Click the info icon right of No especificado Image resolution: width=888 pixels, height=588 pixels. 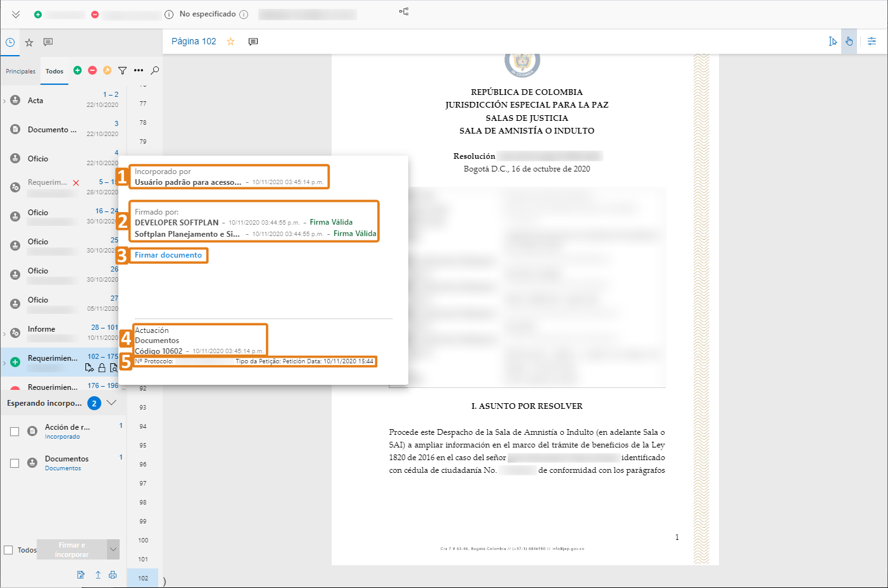click(x=244, y=14)
